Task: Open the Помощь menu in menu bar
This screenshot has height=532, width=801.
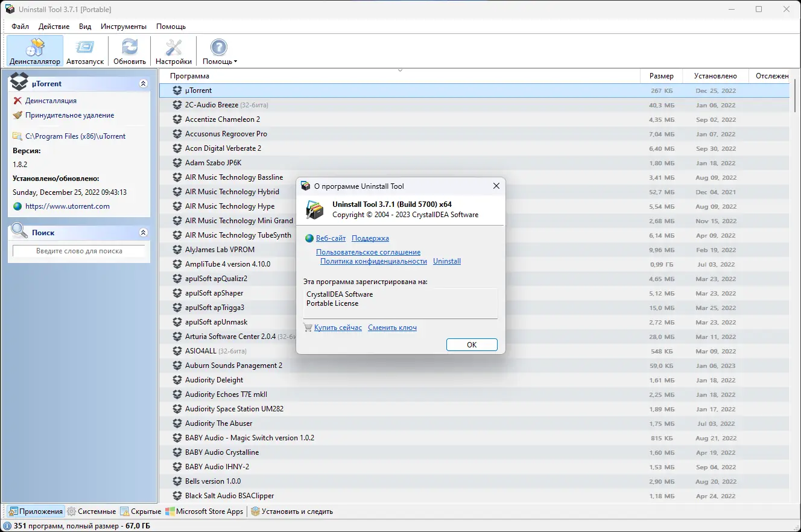Action: click(171, 27)
